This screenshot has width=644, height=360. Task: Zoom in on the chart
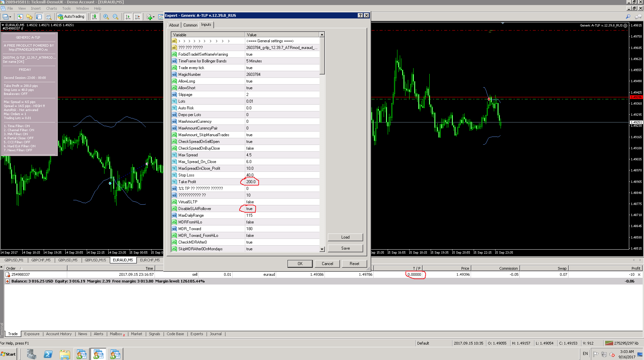pos(106,16)
